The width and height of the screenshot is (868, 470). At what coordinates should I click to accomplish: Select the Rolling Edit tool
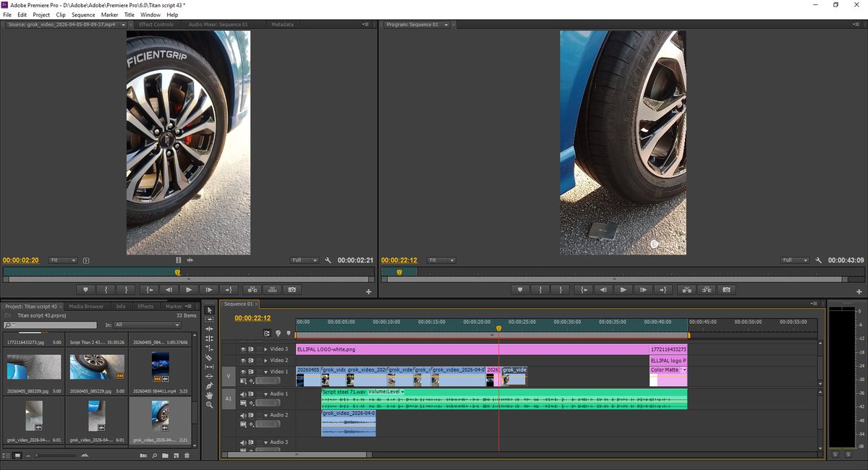[209, 338]
